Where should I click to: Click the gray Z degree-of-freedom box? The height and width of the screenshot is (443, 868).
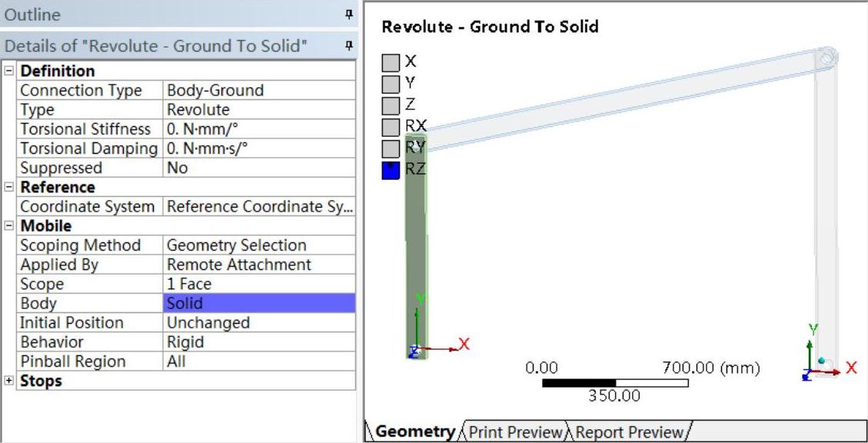pos(391,105)
